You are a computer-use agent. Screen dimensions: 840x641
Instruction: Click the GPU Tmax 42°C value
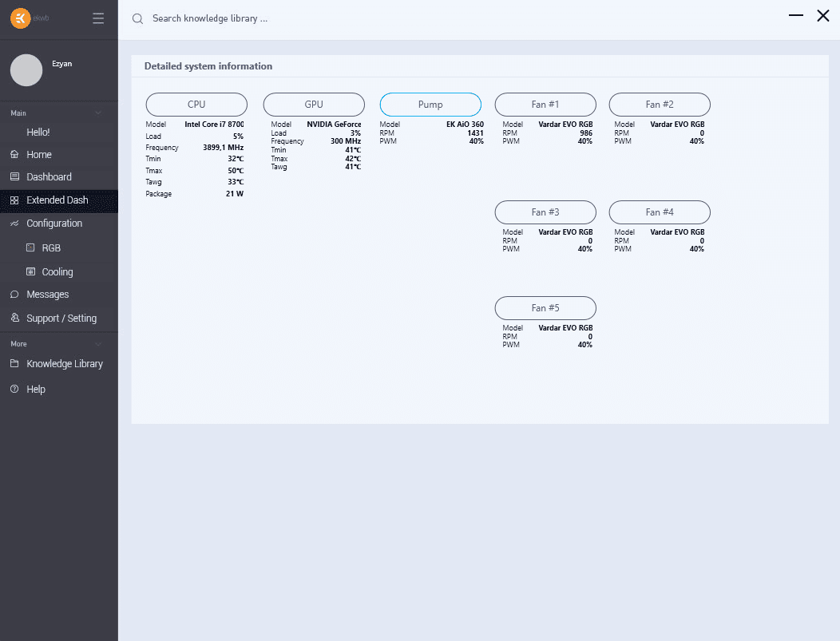click(353, 159)
